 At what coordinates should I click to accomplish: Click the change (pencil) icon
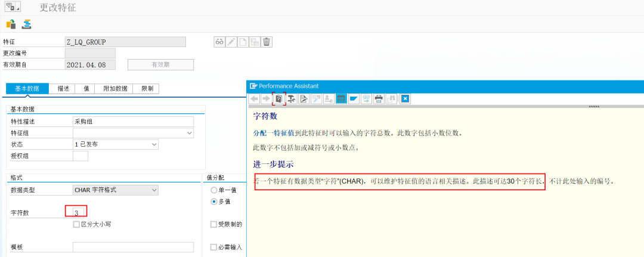231,42
